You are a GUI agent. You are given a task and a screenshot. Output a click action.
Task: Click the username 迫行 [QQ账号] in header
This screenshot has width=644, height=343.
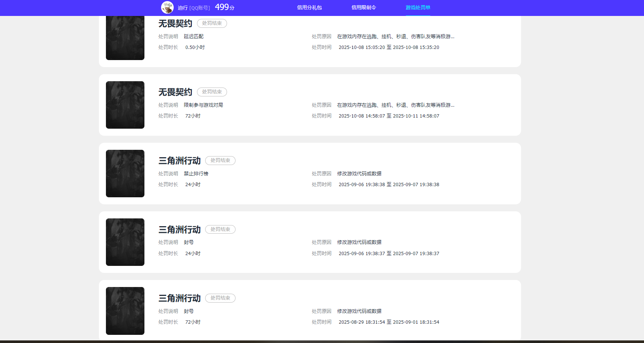coord(194,8)
